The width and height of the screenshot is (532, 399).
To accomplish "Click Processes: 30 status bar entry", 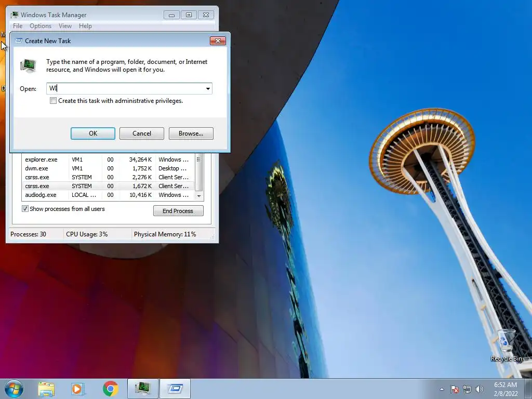I will [28, 234].
